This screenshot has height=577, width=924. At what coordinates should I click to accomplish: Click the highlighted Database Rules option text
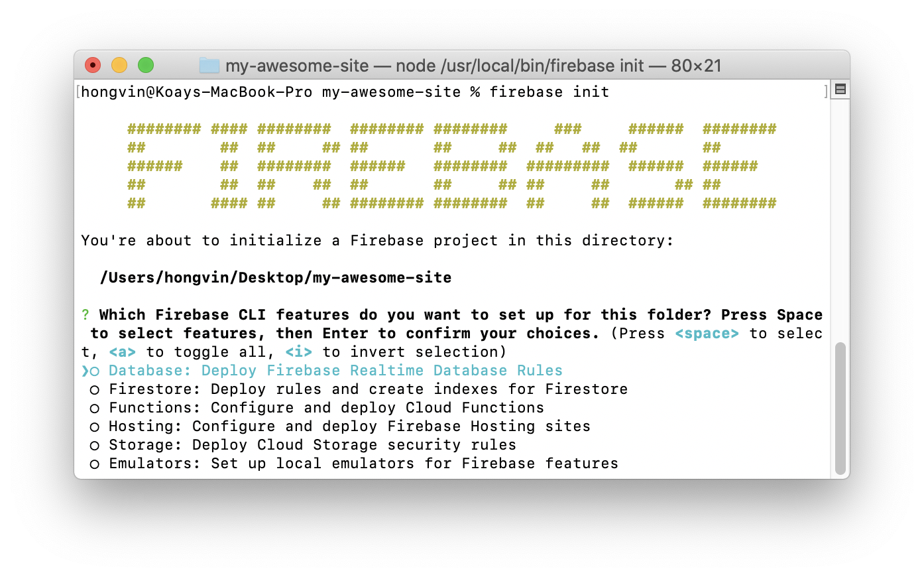pyautogui.click(x=335, y=371)
